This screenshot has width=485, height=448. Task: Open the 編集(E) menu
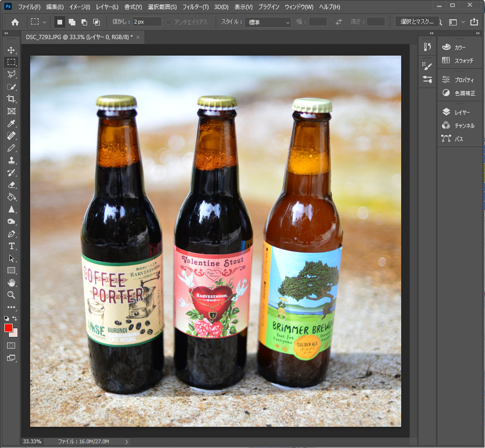point(55,7)
